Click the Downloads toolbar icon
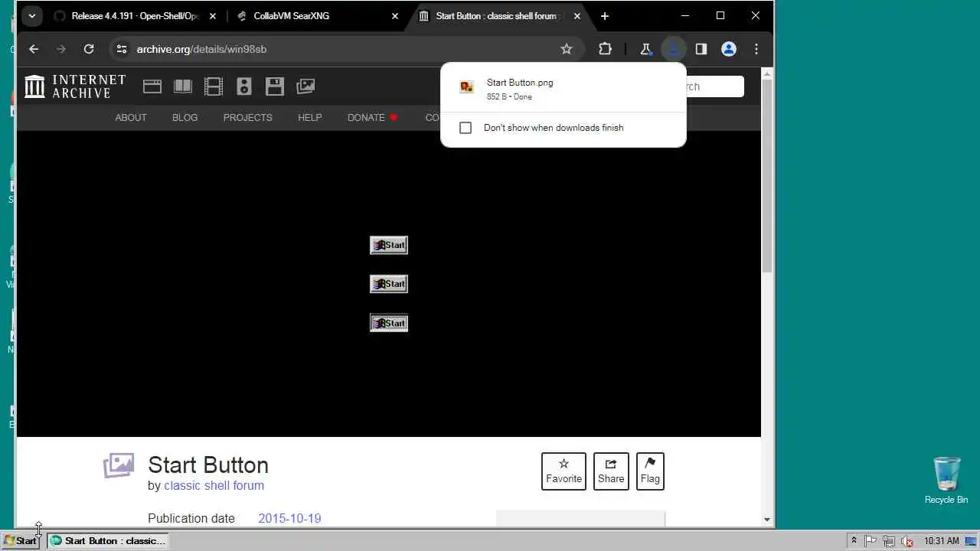The height and width of the screenshot is (551, 980). pyautogui.click(x=674, y=49)
